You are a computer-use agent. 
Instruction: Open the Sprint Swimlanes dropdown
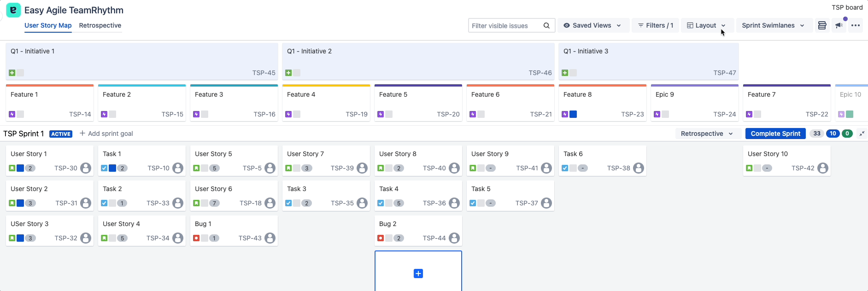[773, 26]
